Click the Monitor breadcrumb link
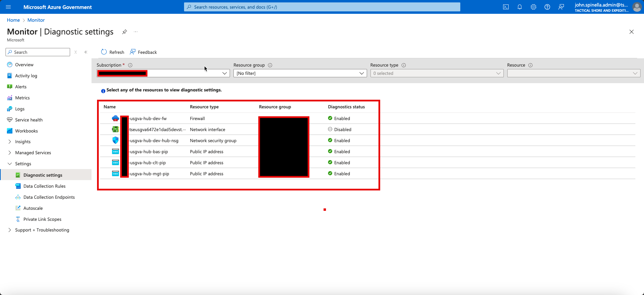 36,20
